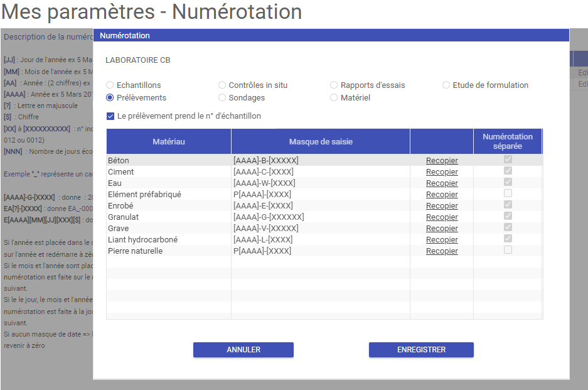Image resolution: width=588 pixels, height=390 pixels.
Task: Click Recopier link for Elément préfabriqué
Action: tap(442, 195)
